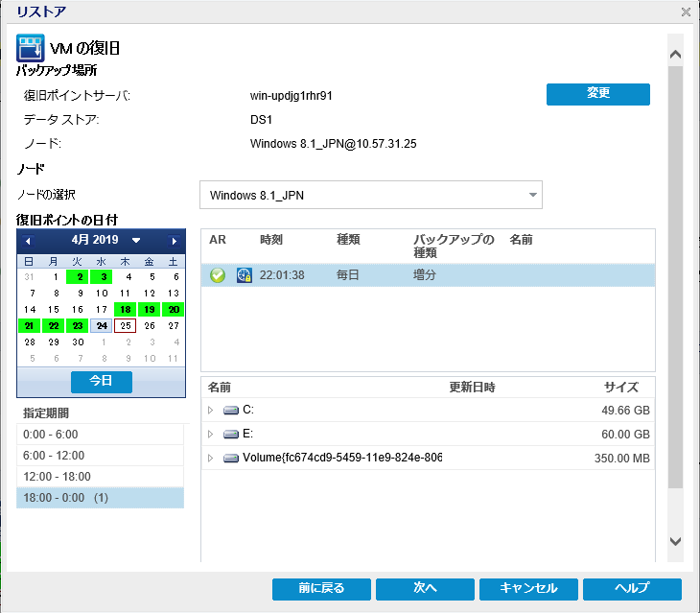Viewport: 700px width, 613px height.
Task: Go to previous month in calendar
Action: click(x=28, y=241)
